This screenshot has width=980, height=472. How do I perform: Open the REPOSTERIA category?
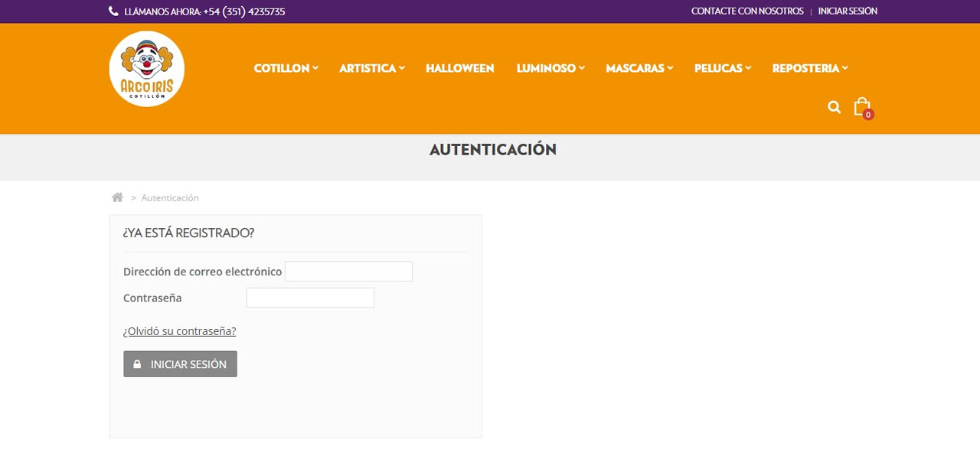tap(805, 68)
